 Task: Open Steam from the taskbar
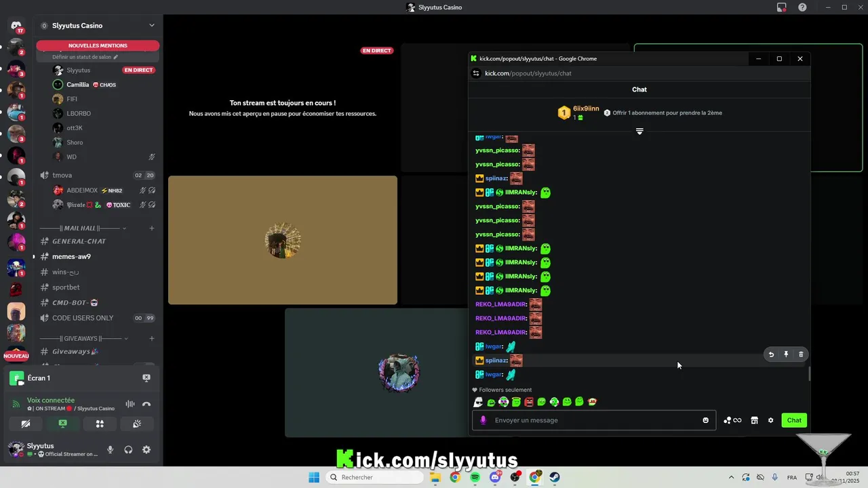(x=555, y=477)
